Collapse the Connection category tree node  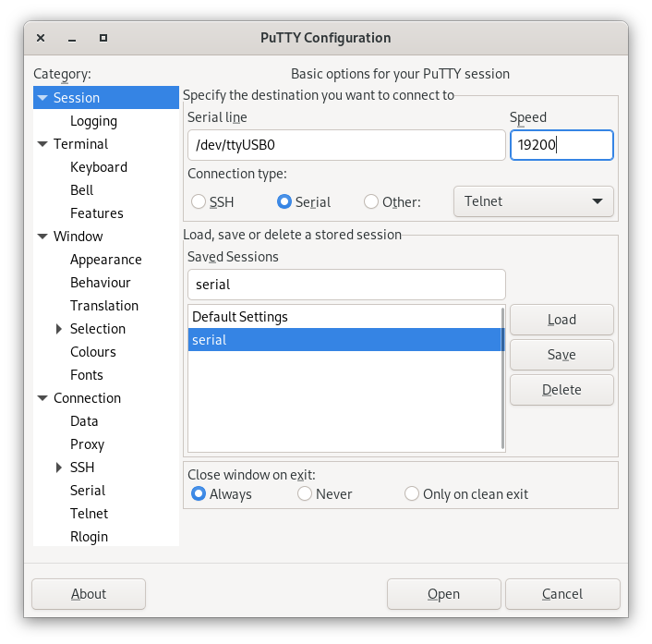pos(42,398)
